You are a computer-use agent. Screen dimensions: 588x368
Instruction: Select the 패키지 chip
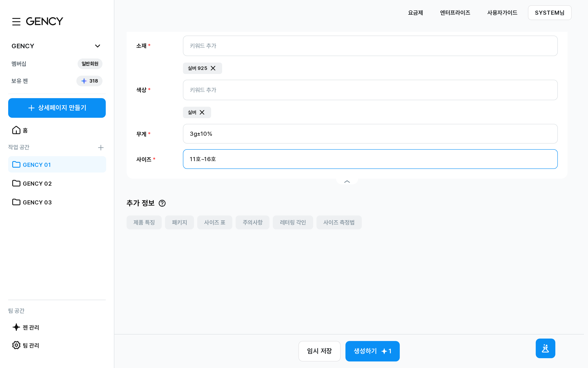tap(179, 222)
